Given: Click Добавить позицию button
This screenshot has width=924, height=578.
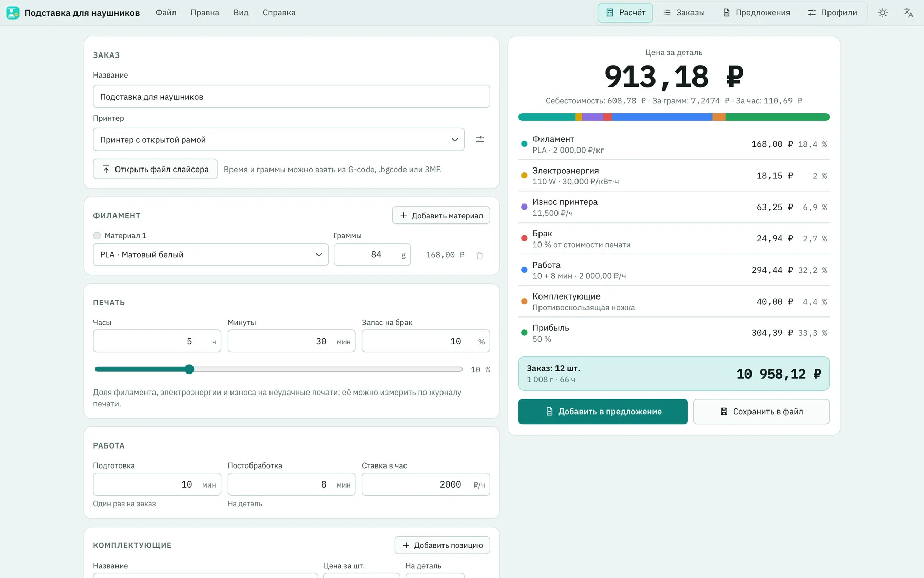Looking at the screenshot, I should click(442, 545).
